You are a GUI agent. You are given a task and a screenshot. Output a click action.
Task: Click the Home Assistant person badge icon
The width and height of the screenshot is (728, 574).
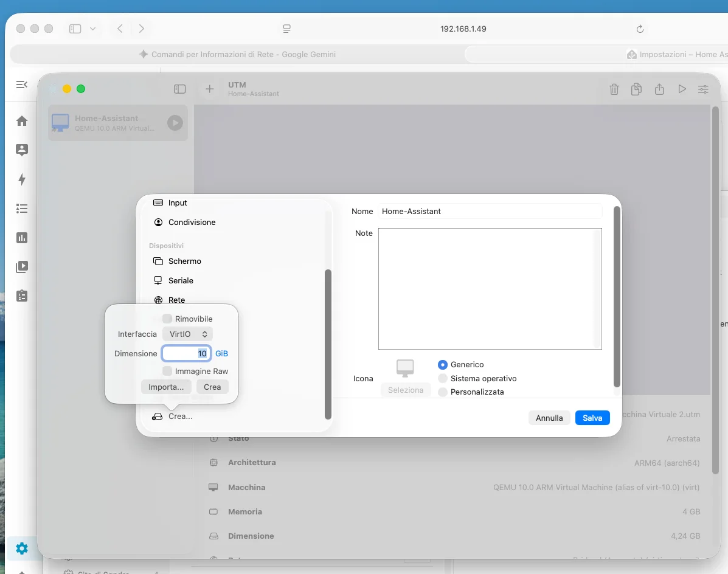tap(22, 150)
